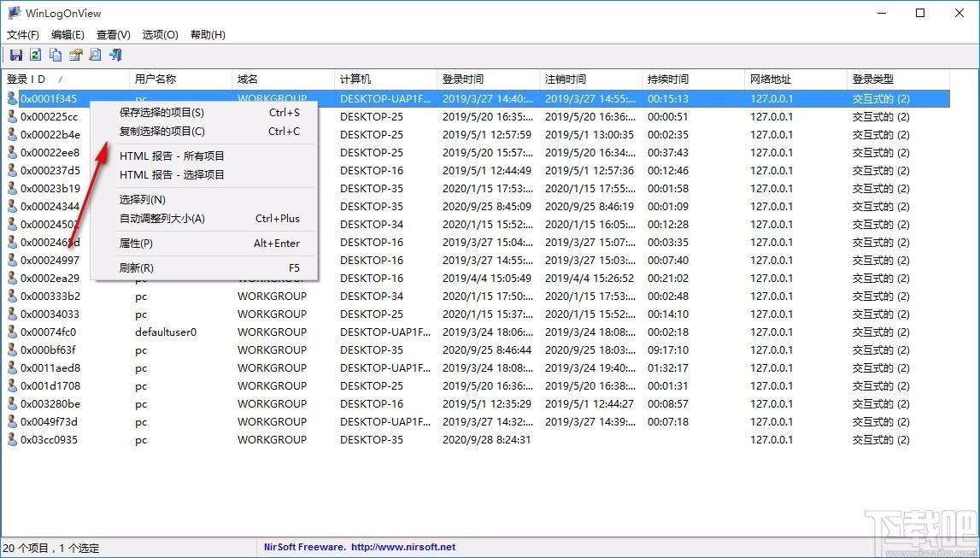Sort by 持续时间 column header
Screen dimensions: 980x558
tap(693, 79)
